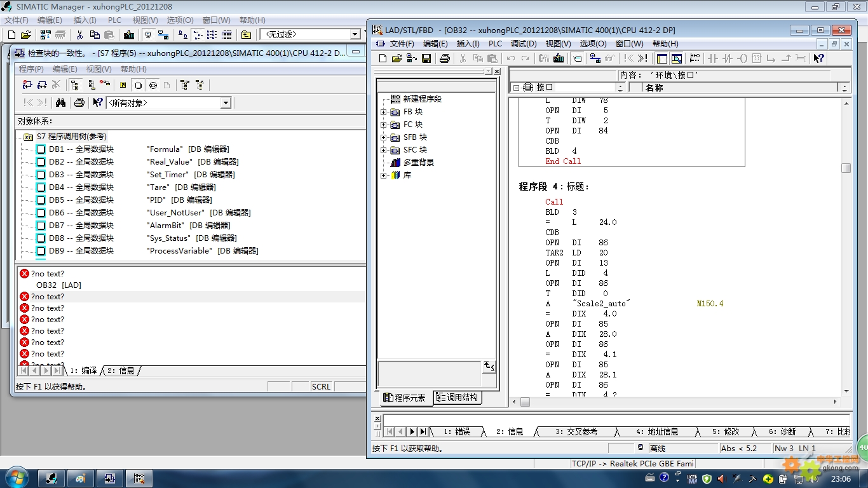Select 程序元素 tab

point(405,398)
